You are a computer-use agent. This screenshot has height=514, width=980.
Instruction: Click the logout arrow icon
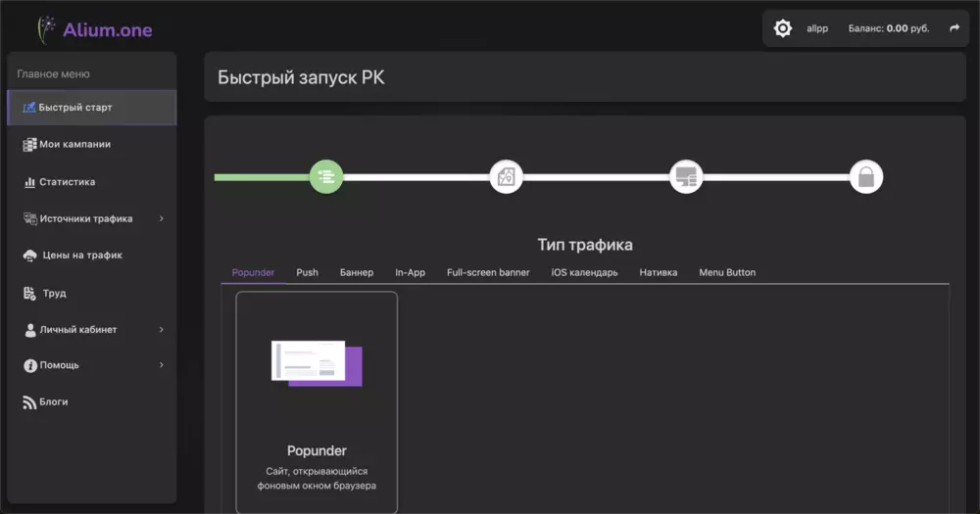(x=955, y=28)
